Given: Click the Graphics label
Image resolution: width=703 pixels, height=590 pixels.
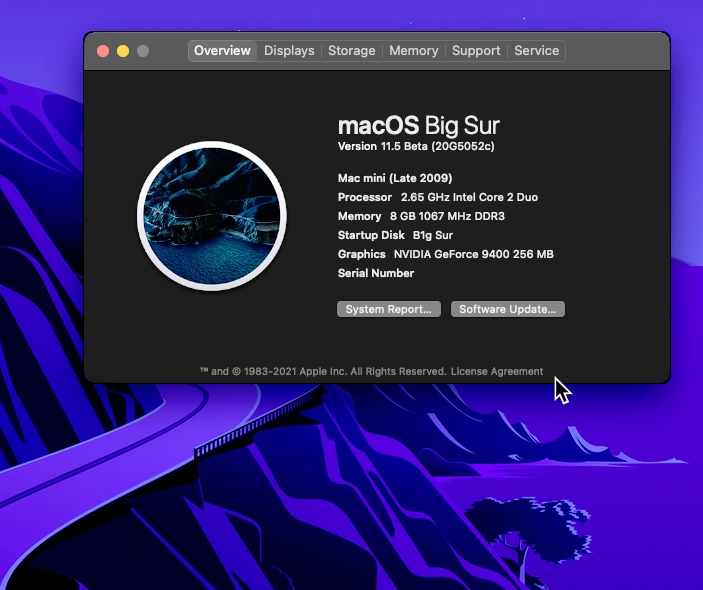Looking at the screenshot, I should coord(361,254).
